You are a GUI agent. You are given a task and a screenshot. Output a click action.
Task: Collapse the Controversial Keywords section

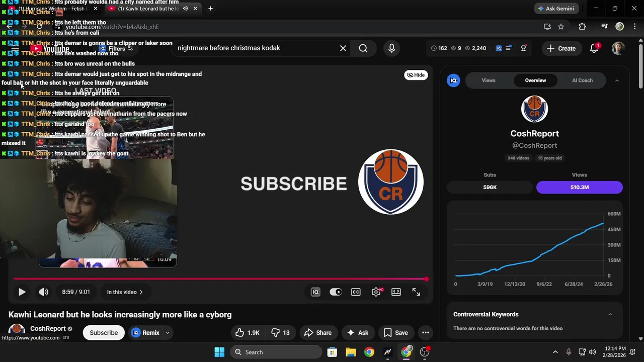[610, 314]
